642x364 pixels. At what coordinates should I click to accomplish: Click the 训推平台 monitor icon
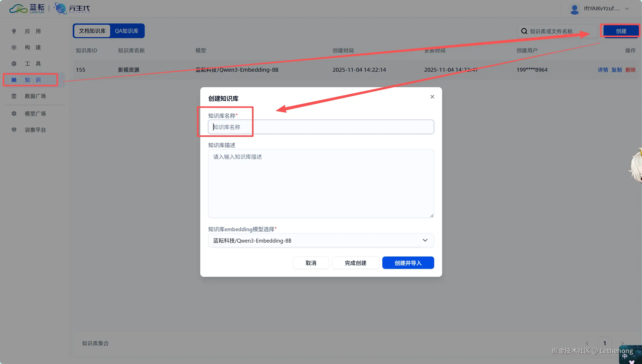(x=14, y=130)
